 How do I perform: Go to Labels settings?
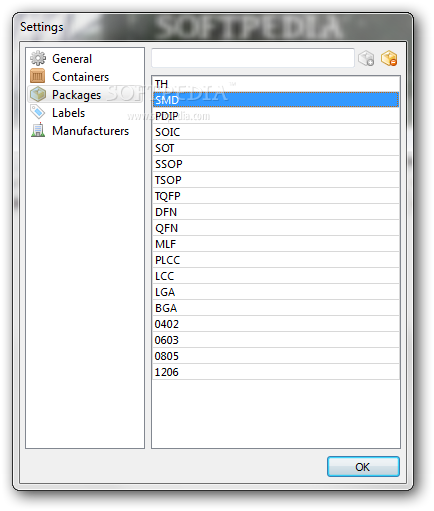point(85,113)
